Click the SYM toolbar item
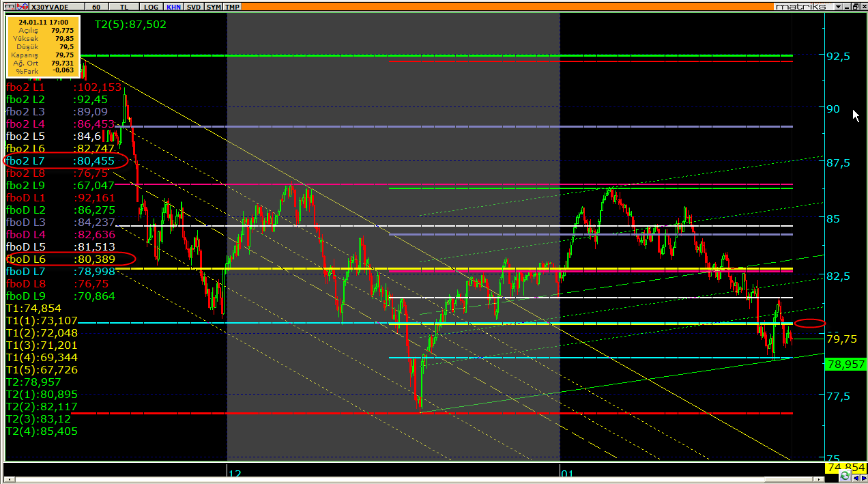This screenshot has height=484, width=868. coord(214,6)
